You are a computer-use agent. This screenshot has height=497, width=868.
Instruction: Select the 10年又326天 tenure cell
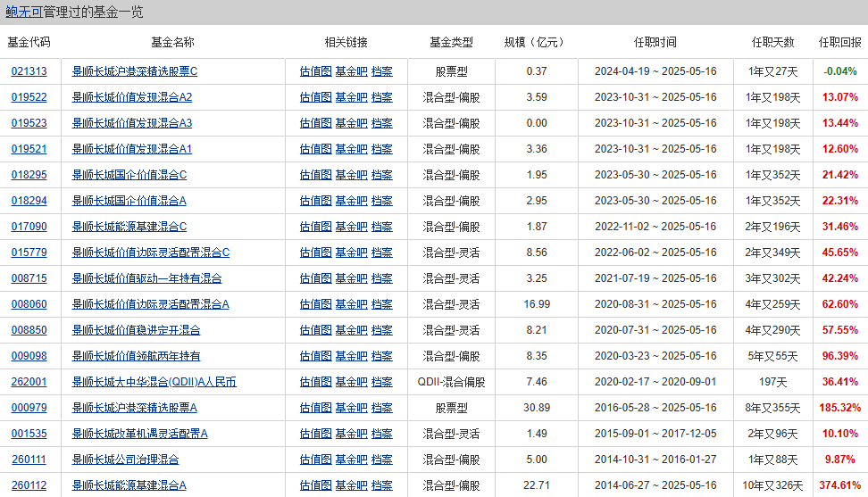tap(772, 486)
